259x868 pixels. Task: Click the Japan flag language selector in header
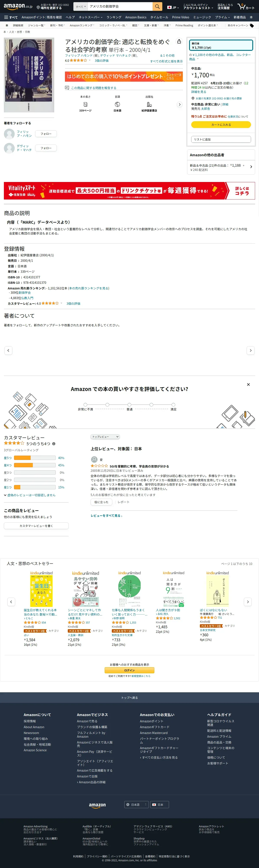(x=173, y=7)
